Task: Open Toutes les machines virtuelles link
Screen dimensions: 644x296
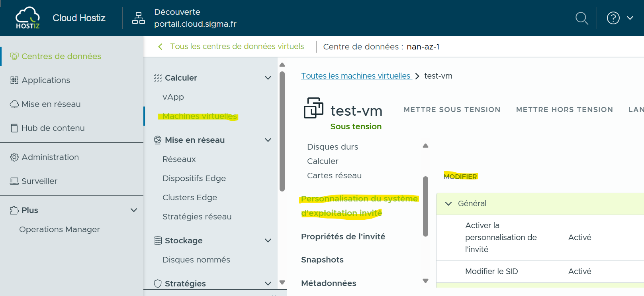Action: [356, 76]
